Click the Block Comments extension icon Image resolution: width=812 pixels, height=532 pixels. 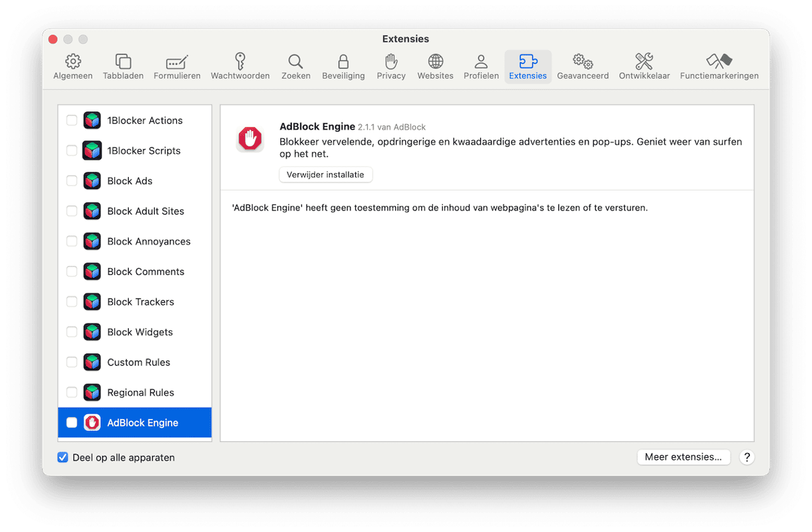point(92,271)
